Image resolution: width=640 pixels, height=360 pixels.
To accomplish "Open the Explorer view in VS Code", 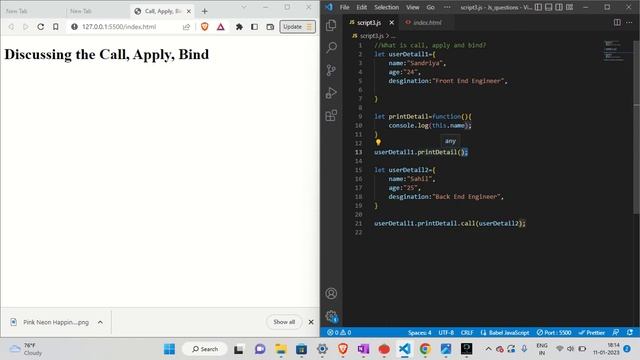I will pos(331,25).
